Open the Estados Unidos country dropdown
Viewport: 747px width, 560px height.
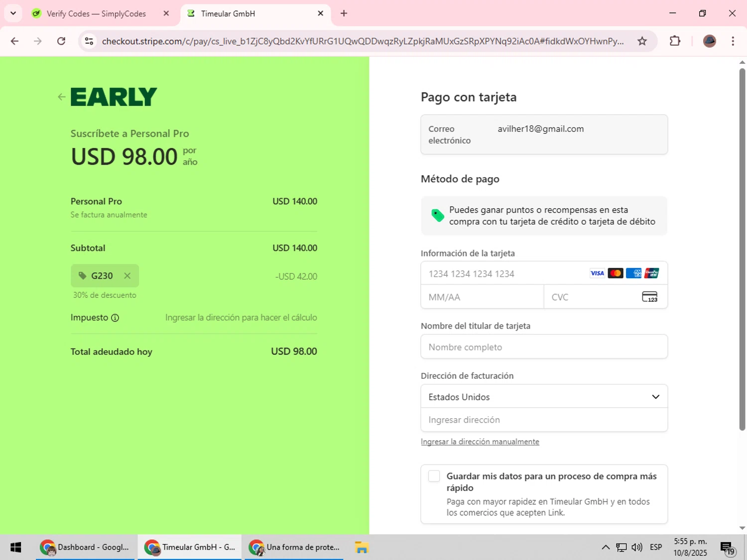pos(544,397)
